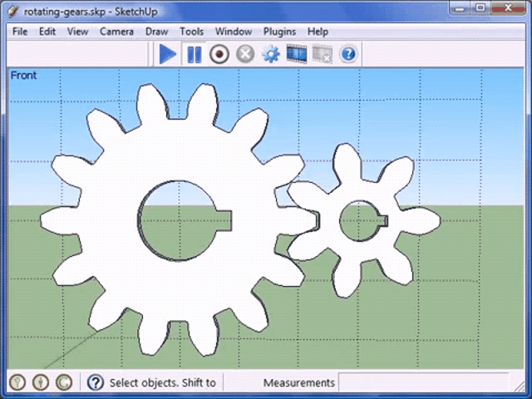Open the Tools menu
This screenshot has width=532, height=399.
coord(191,32)
